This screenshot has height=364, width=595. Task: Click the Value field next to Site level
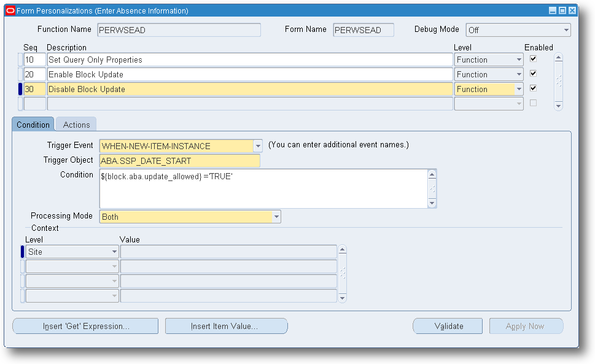(x=228, y=252)
